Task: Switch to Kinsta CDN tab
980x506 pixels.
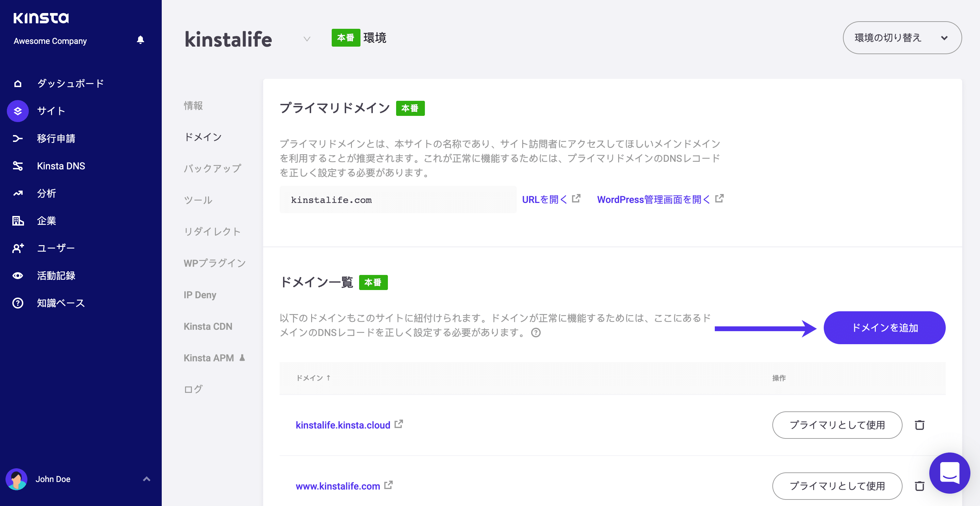Action: point(208,326)
